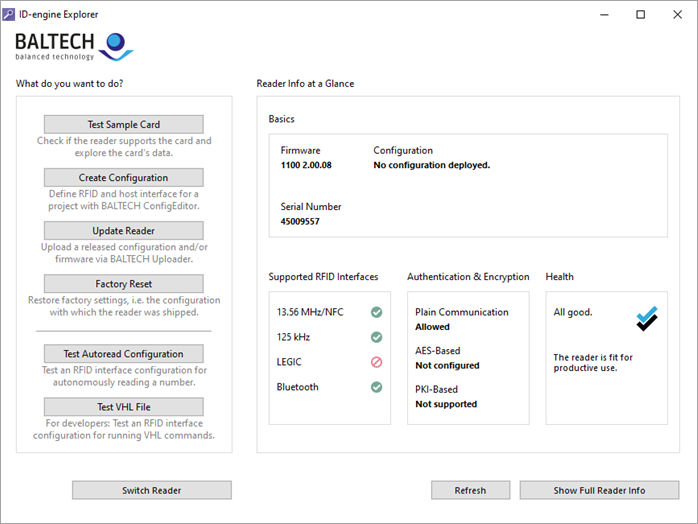The image size is (698, 524).
Task: Click the 'Serial Number' label
Action: click(x=311, y=207)
